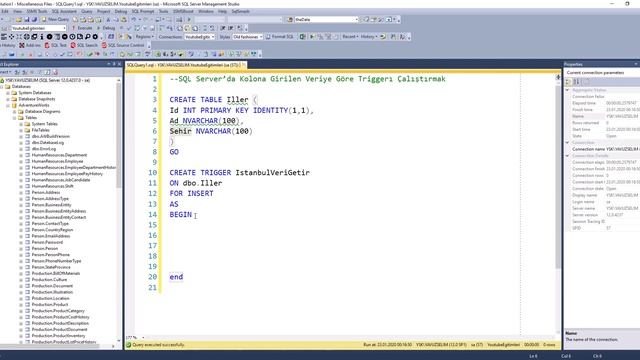Click the split editor handle above scrollbar

pos(558,77)
